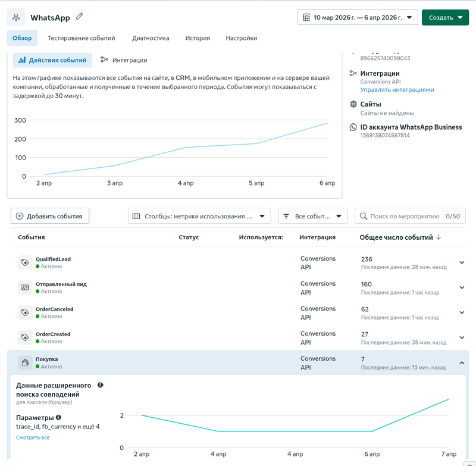Select the Действия событий chart tab
The height and width of the screenshot is (466, 476).
pyautogui.click(x=52, y=60)
